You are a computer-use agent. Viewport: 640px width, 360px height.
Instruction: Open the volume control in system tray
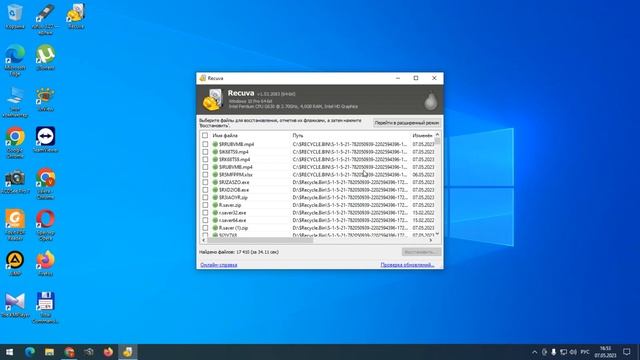click(573, 352)
